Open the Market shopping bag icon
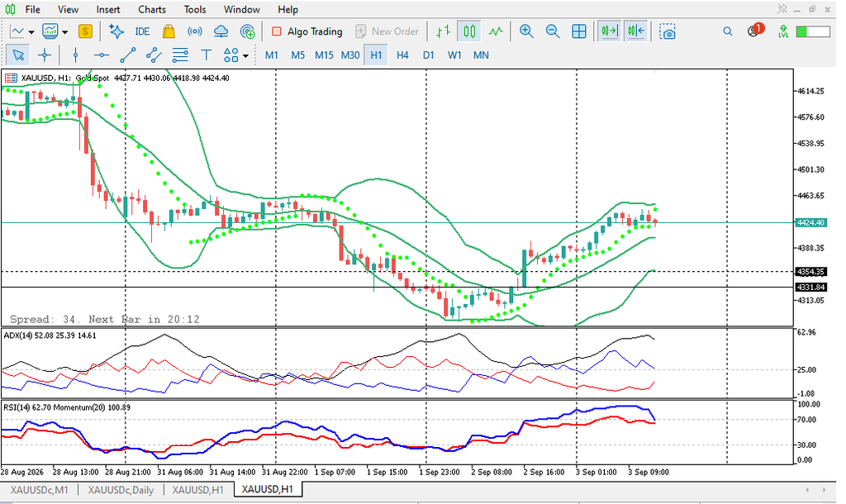This screenshot has width=846, height=504. coord(169,32)
